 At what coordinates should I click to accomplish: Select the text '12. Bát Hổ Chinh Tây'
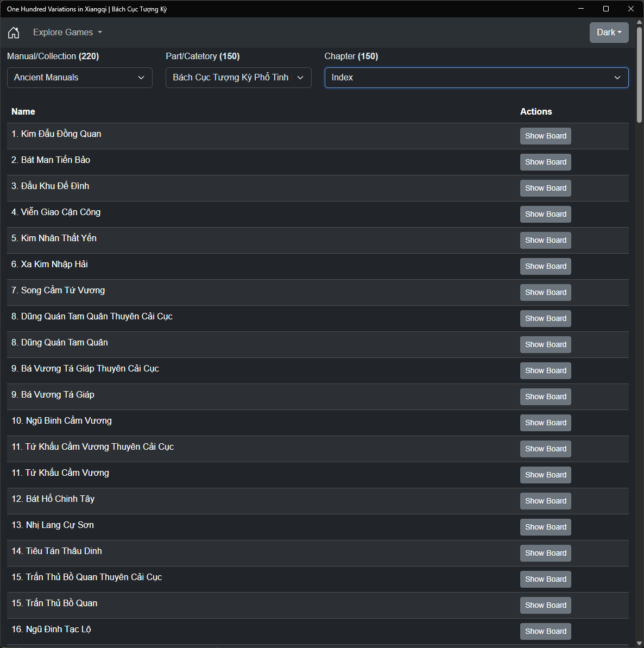[53, 499]
